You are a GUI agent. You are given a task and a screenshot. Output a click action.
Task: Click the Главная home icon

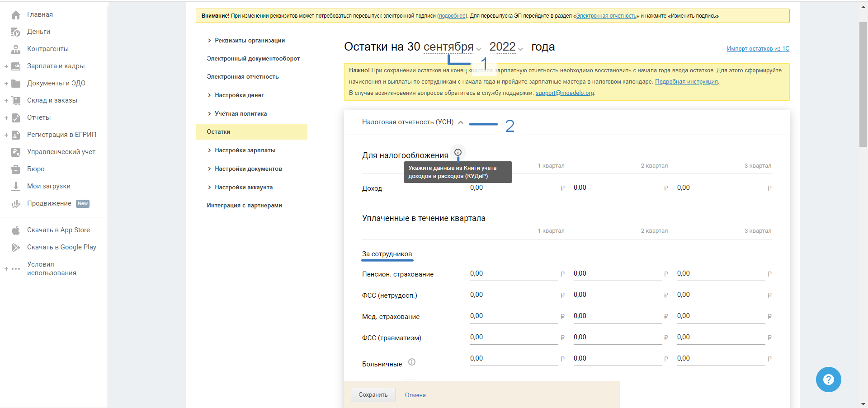[16, 15]
